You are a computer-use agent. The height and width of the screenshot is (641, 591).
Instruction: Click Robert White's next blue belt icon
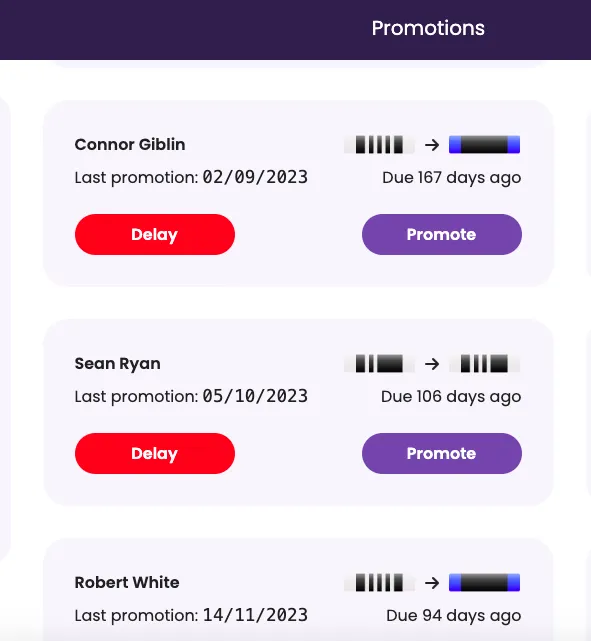tap(484, 583)
